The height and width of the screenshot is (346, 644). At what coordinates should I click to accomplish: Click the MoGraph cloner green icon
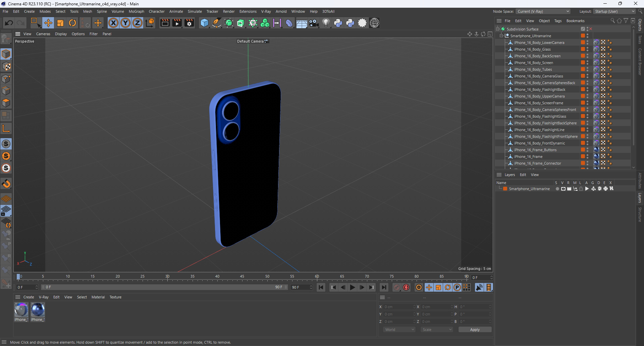[x=265, y=23]
